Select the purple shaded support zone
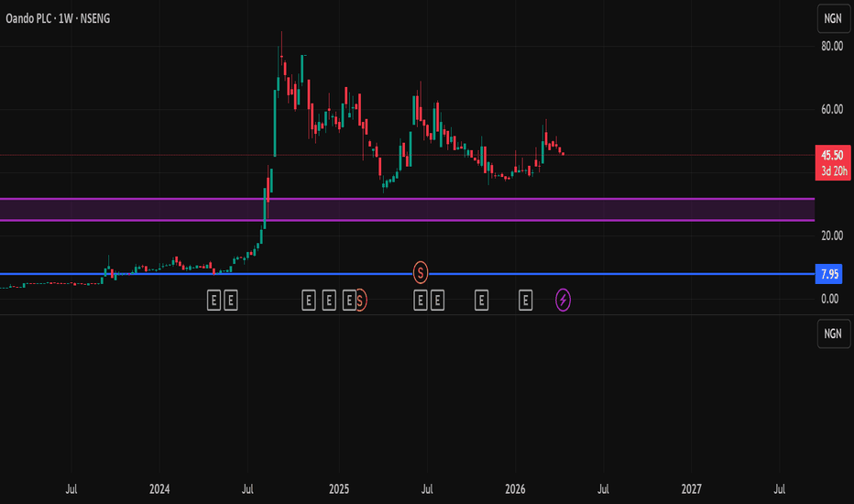The image size is (854, 504). [x=407, y=210]
